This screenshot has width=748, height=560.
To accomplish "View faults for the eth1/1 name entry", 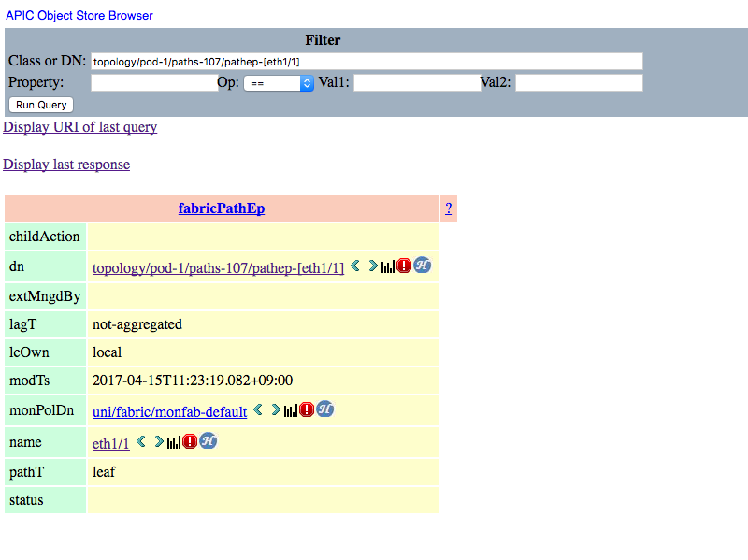I will click(189, 440).
